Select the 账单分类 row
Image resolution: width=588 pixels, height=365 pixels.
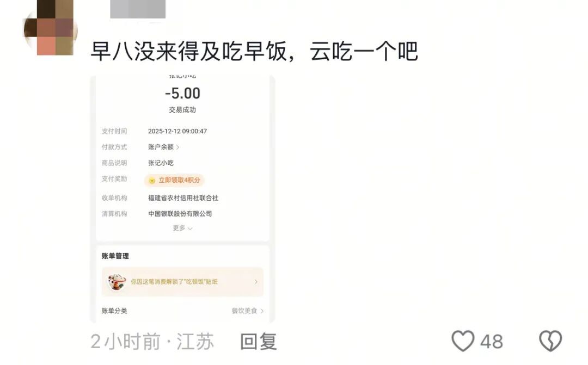(x=182, y=311)
